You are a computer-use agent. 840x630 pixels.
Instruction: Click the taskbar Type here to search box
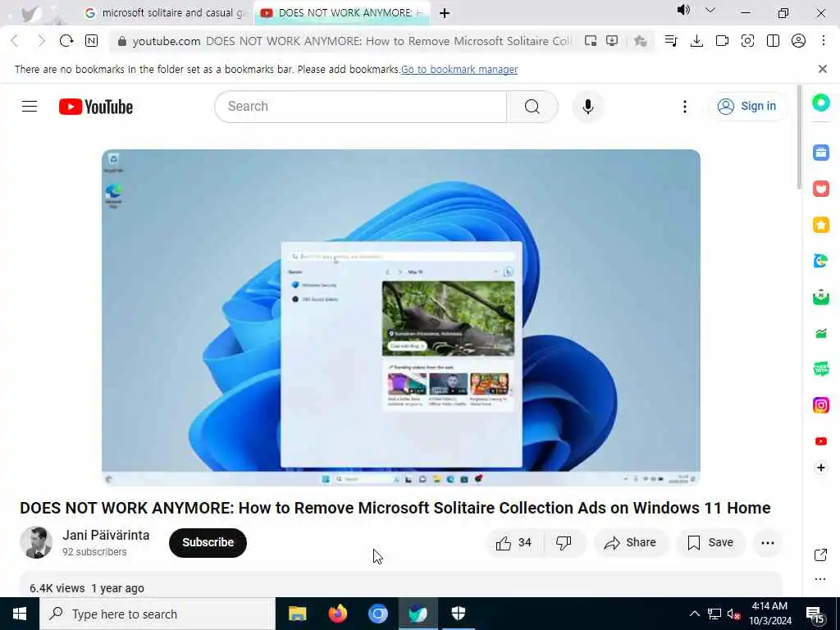point(157,614)
